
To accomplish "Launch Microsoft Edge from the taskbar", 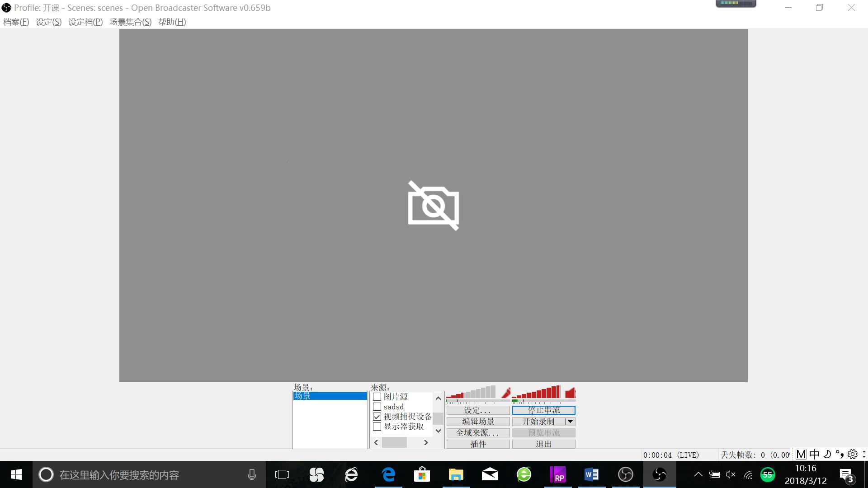I will [x=388, y=474].
